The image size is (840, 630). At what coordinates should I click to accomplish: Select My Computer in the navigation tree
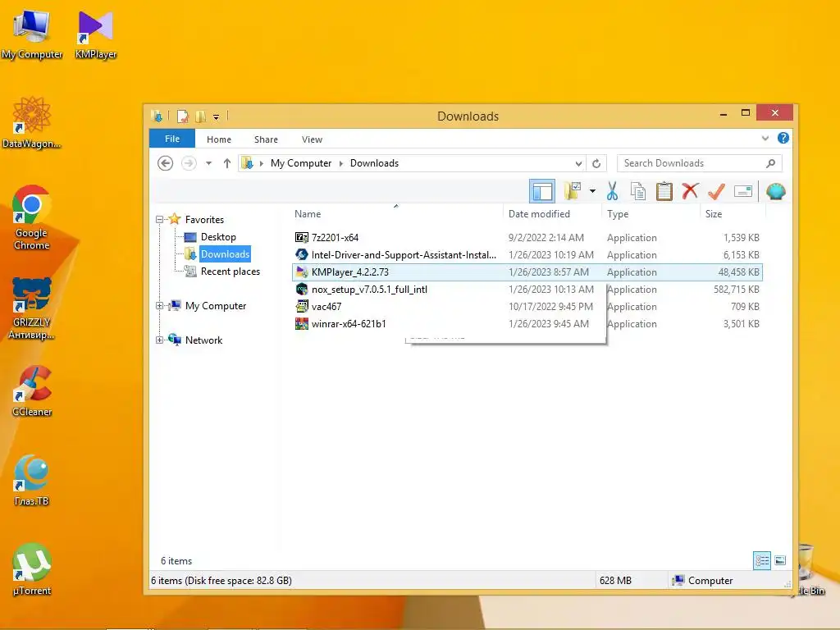[216, 306]
